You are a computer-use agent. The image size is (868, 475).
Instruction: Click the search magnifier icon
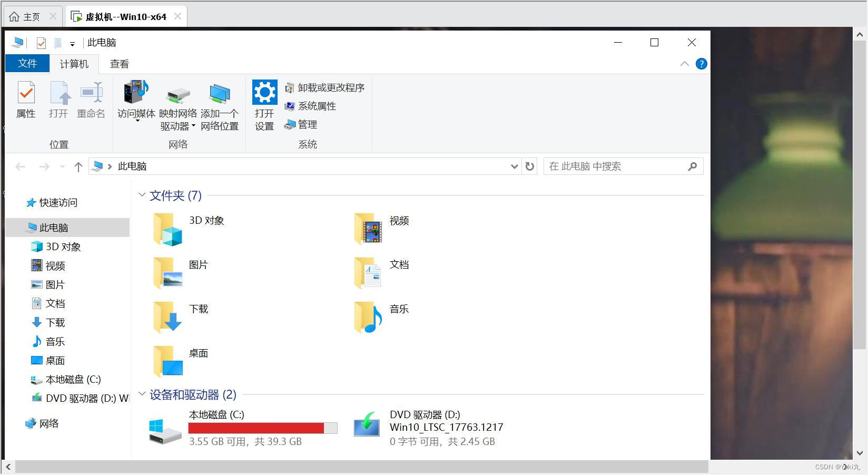[x=693, y=166]
